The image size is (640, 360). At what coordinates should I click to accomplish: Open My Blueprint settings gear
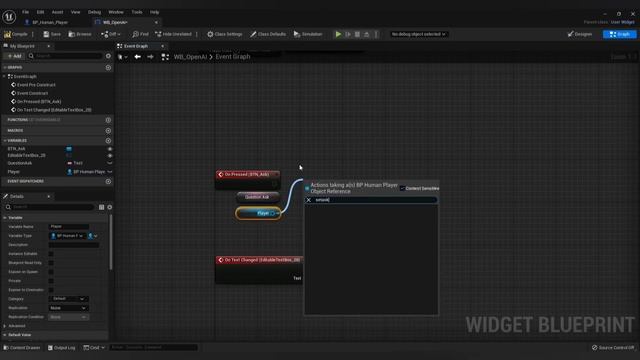108,56
